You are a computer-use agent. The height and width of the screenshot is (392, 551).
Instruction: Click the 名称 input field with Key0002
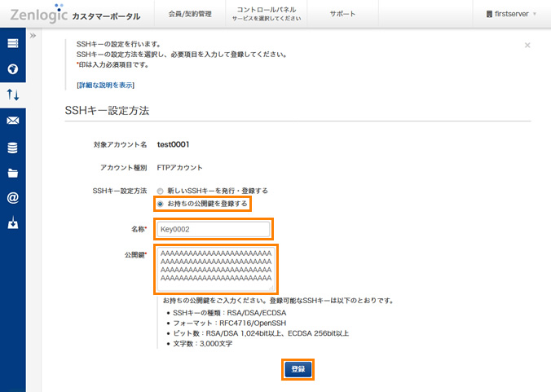click(x=214, y=229)
